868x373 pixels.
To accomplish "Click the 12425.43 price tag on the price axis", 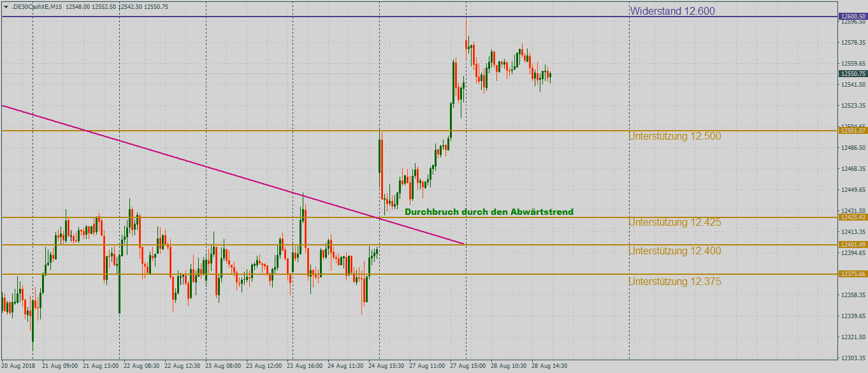I will (x=853, y=217).
